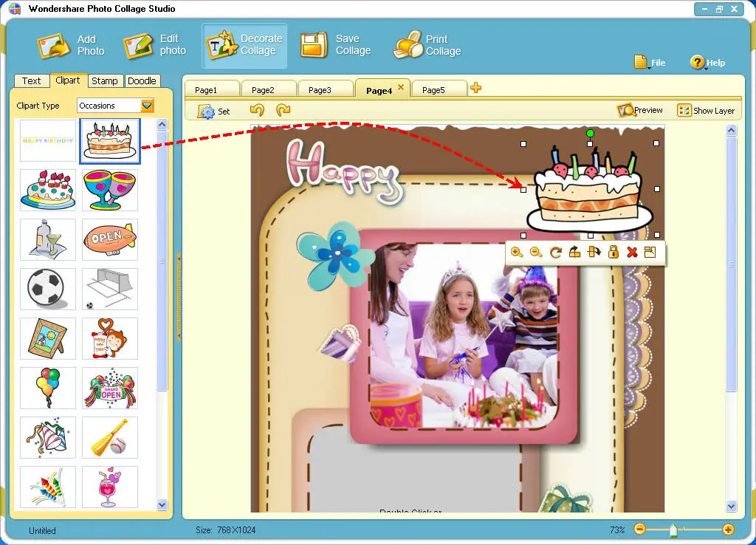Click the zoom slider handle
The image size is (756, 545).
coord(673,530)
